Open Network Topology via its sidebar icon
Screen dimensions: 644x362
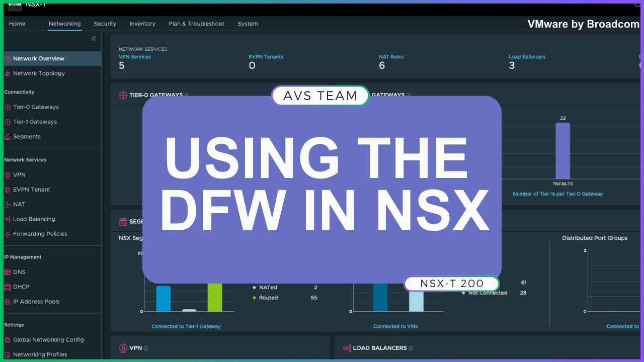(x=8, y=73)
